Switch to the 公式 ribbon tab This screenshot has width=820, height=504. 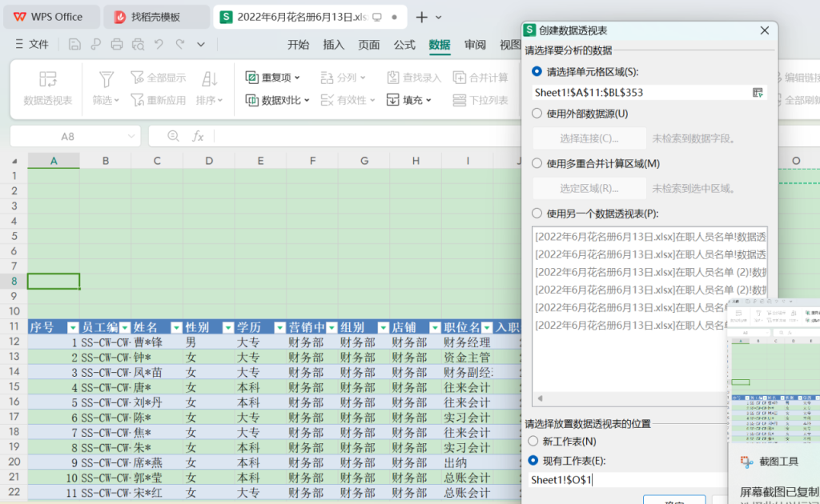pyautogui.click(x=404, y=45)
